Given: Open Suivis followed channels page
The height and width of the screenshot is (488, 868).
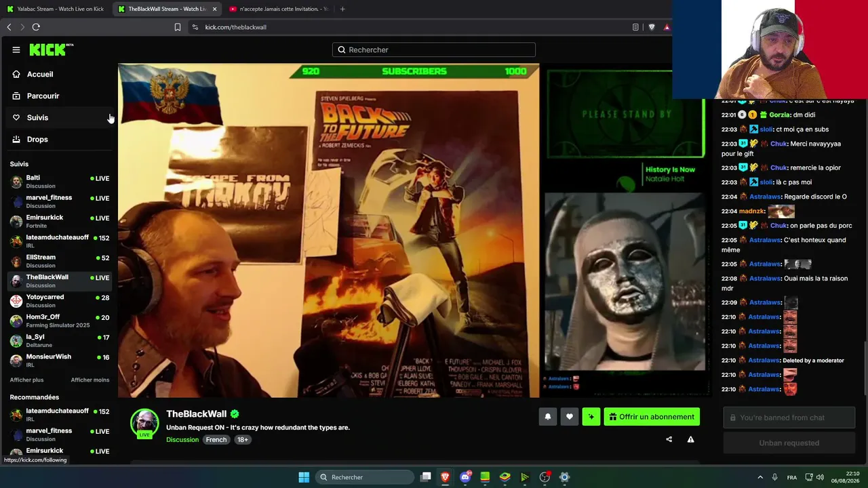Looking at the screenshot, I should pyautogui.click(x=58, y=118).
